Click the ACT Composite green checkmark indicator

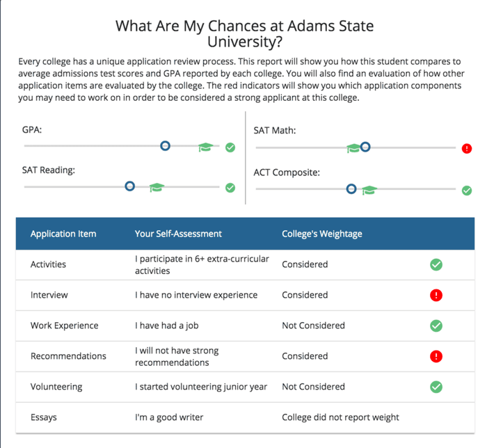tap(467, 190)
